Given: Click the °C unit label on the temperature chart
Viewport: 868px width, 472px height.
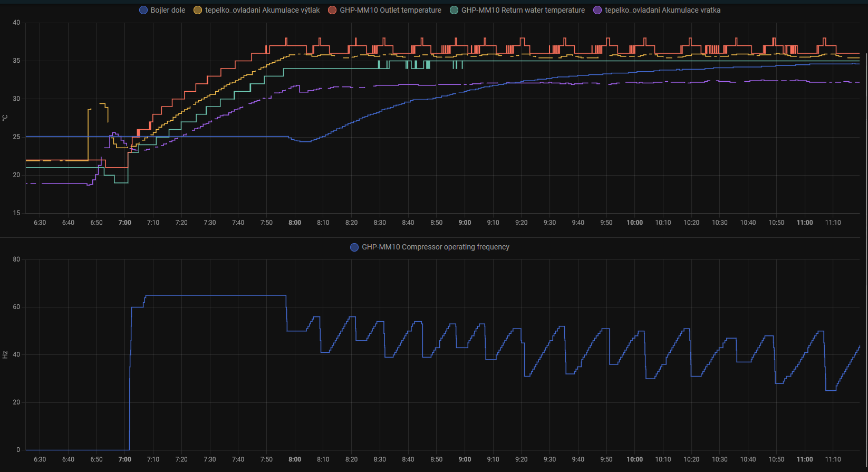Looking at the screenshot, I should [x=5, y=118].
